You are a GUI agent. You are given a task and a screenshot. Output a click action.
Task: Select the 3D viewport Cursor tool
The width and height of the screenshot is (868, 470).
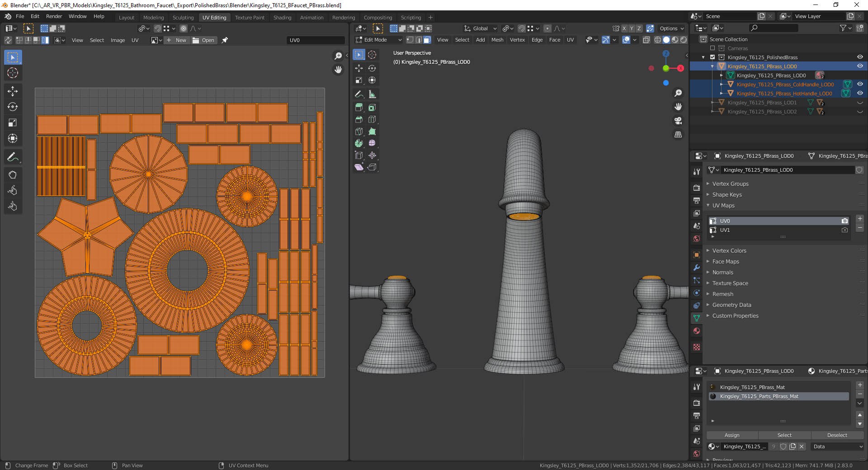372,55
